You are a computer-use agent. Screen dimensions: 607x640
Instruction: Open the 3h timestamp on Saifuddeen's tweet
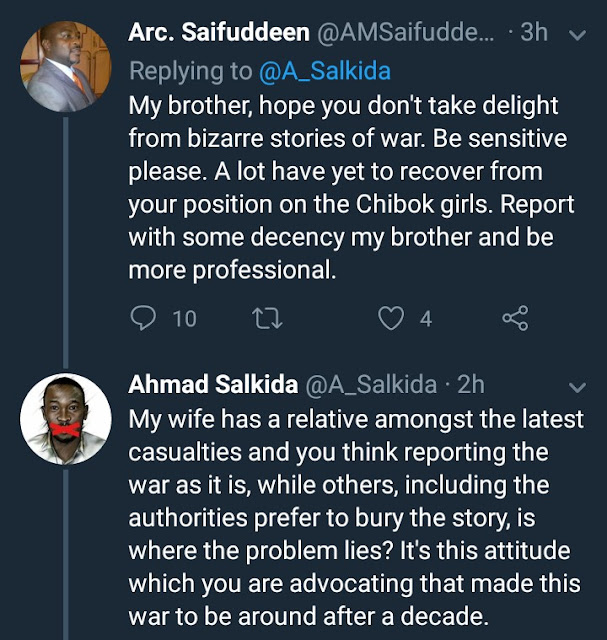[x=533, y=32]
